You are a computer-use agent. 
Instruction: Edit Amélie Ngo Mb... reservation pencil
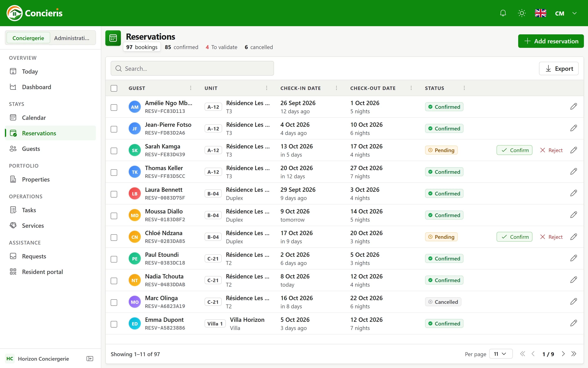coord(574,107)
